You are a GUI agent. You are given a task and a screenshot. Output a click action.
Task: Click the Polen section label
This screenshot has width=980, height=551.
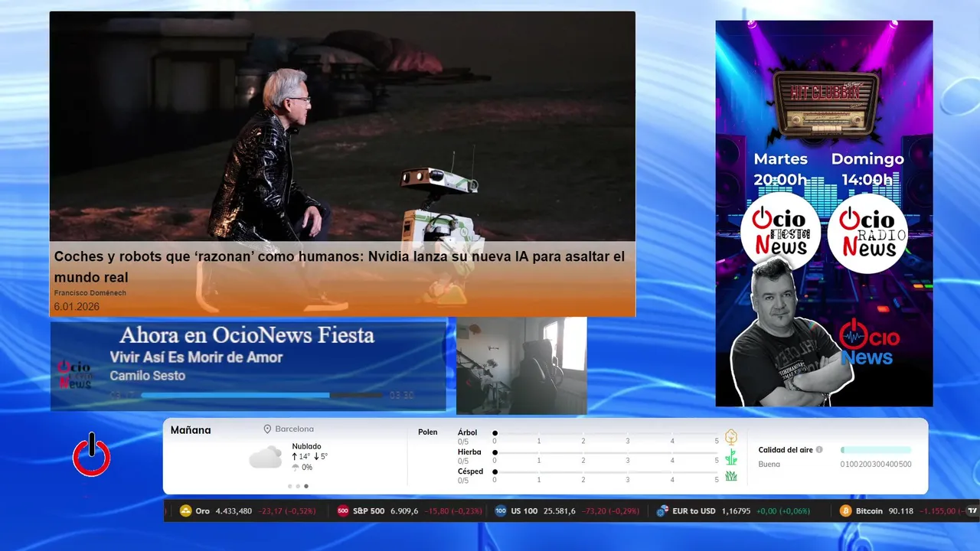point(428,432)
